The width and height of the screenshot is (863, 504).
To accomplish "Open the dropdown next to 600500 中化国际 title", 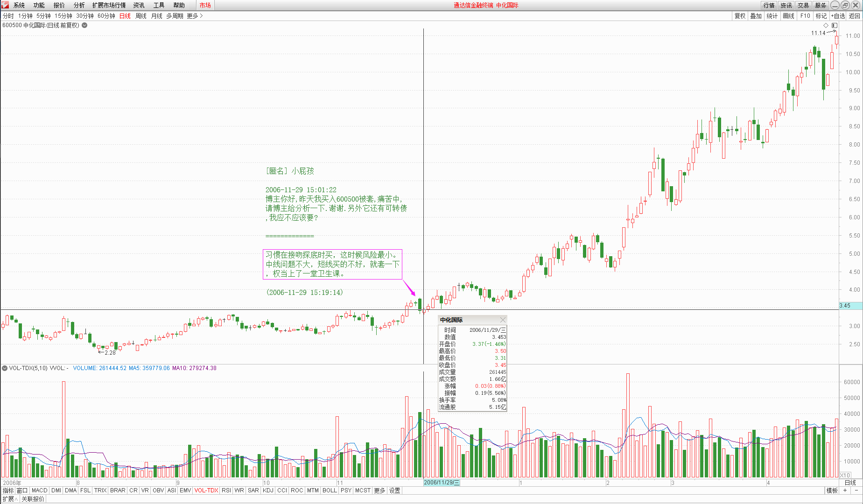I will coord(84,25).
